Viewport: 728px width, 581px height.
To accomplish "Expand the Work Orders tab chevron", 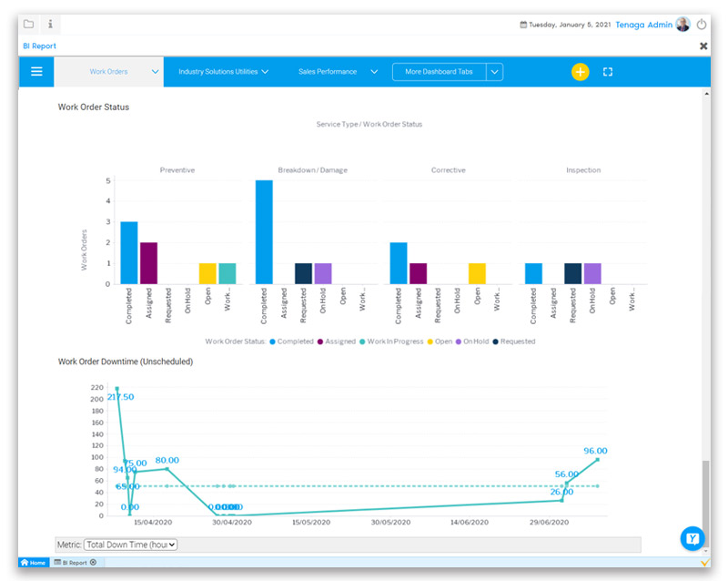I will tap(156, 72).
